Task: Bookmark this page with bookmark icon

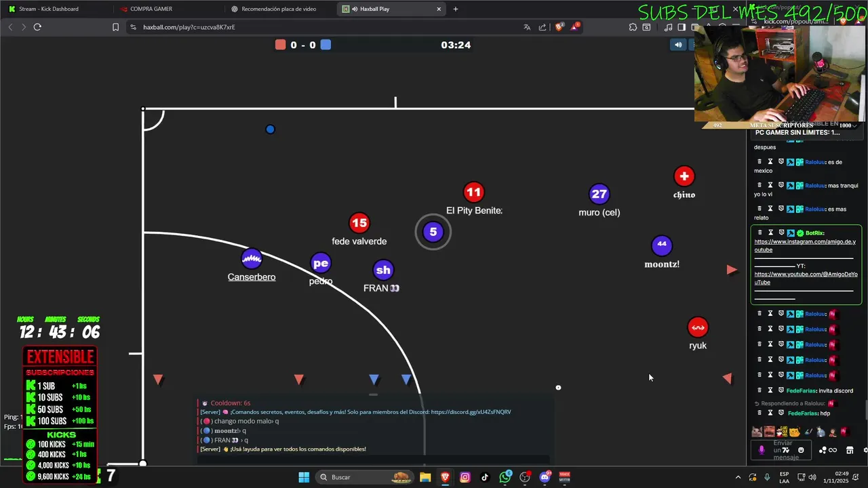Action: click(115, 27)
